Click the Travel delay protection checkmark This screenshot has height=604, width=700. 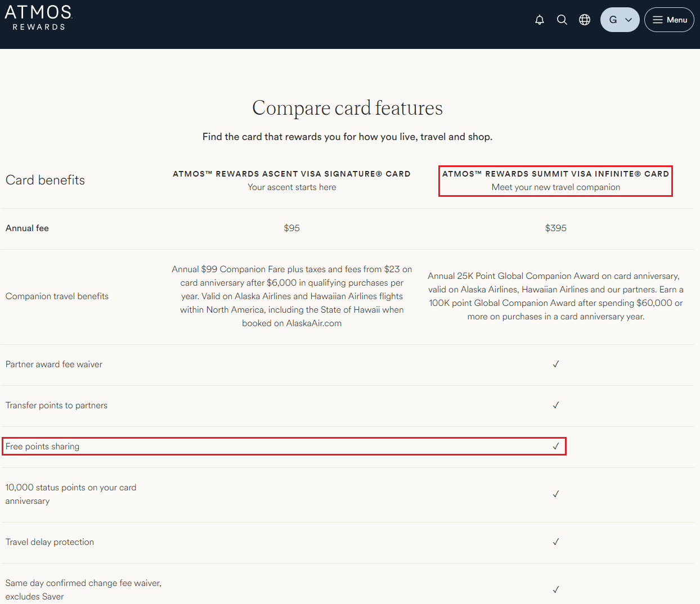pyautogui.click(x=555, y=542)
